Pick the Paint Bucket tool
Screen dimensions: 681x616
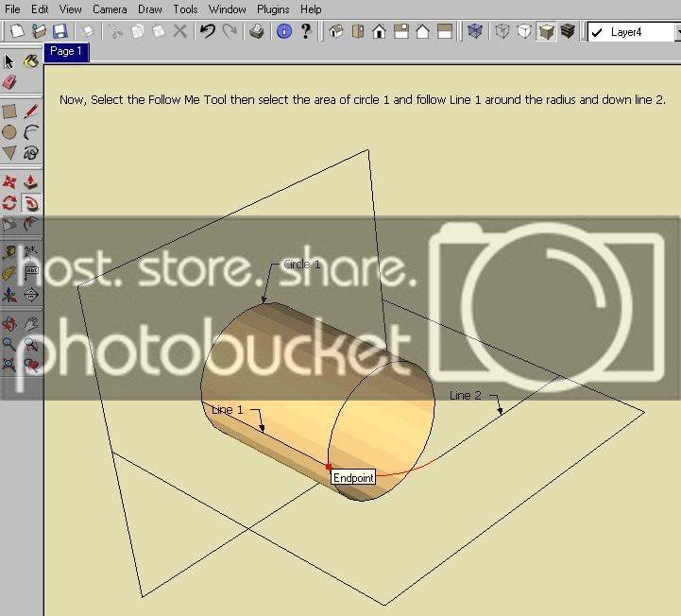(30, 61)
